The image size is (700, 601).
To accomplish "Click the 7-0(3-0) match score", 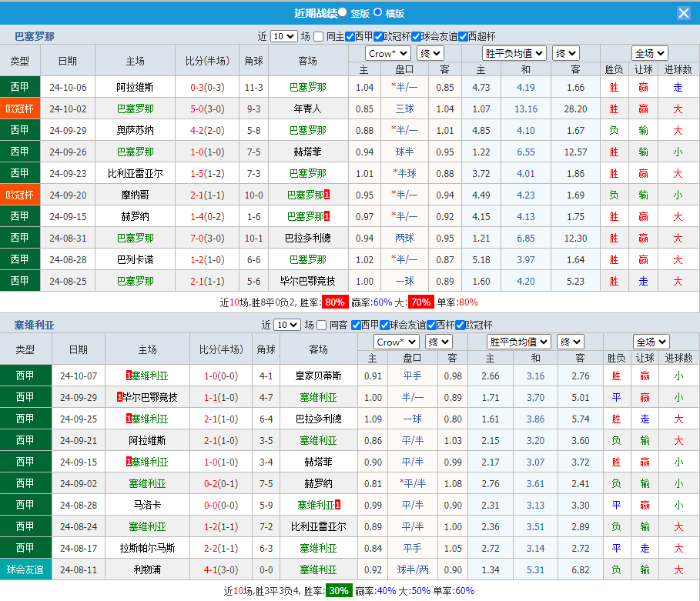I will [x=207, y=238].
